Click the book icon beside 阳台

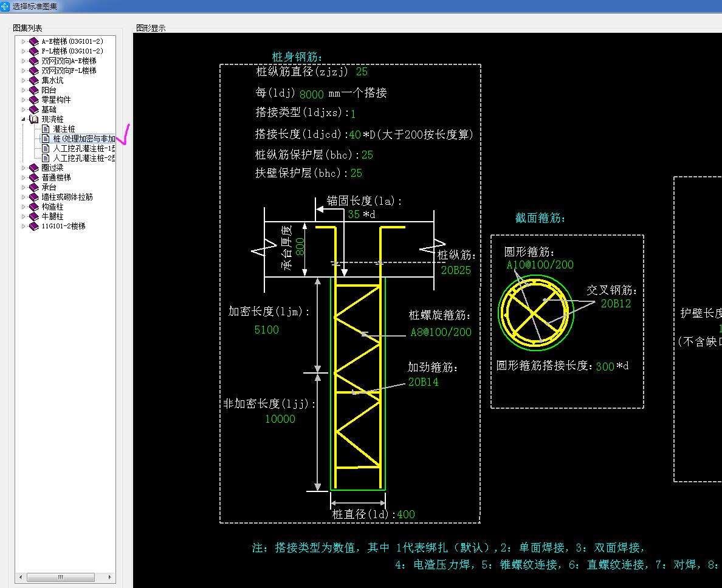pos(33,90)
